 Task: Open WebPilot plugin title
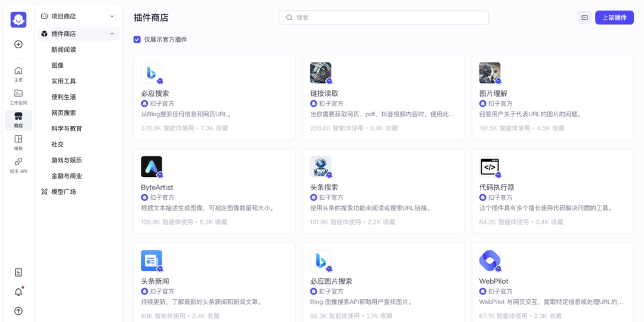coord(494,281)
